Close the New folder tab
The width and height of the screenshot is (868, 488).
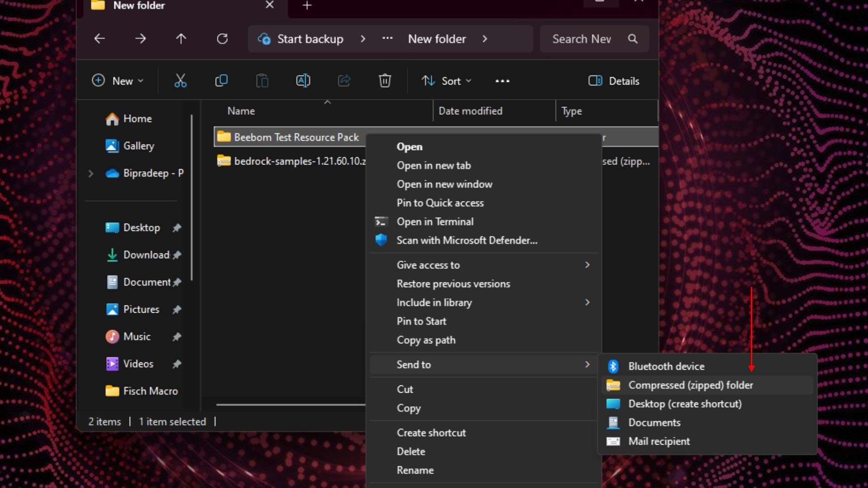tap(269, 5)
